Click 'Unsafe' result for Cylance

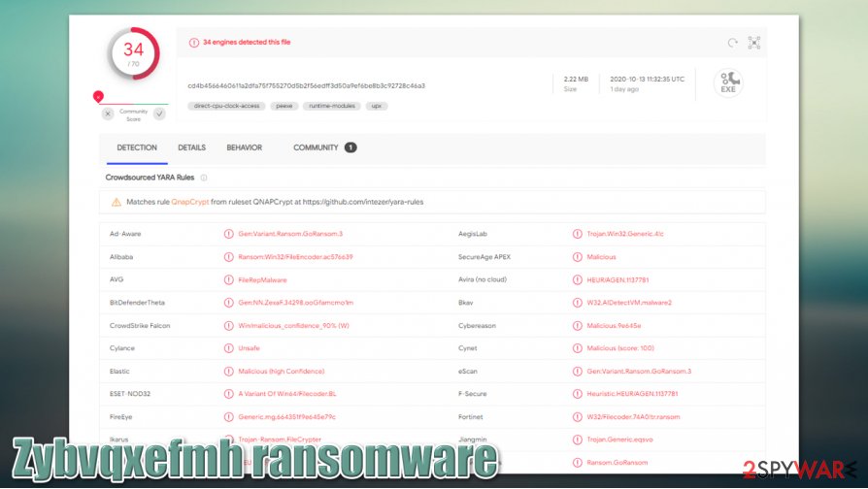[x=249, y=348]
